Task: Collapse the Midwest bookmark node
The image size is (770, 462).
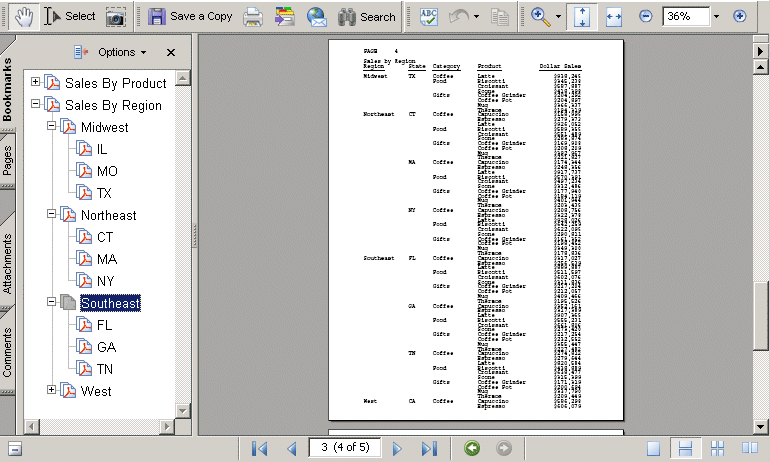Action: pyautogui.click(x=53, y=127)
